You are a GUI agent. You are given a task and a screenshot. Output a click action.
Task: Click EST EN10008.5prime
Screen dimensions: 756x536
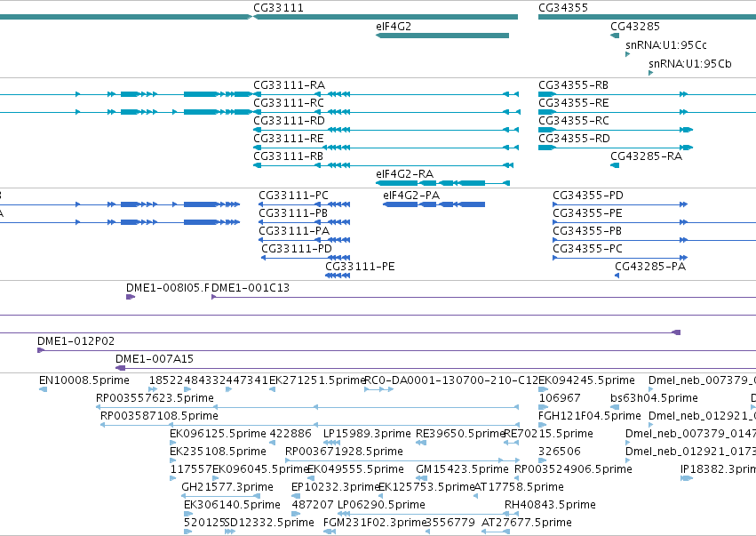pos(43,389)
